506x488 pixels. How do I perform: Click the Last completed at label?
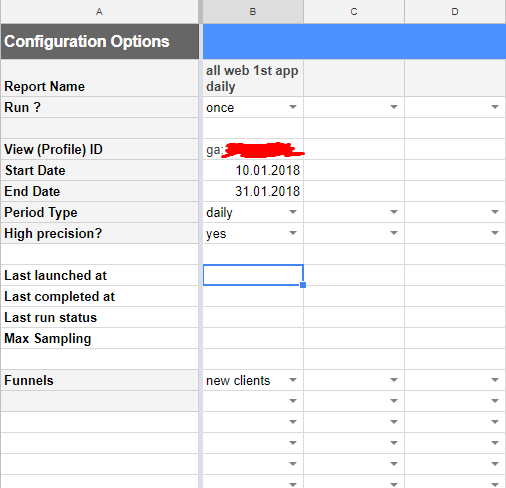pyautogui.click(x=59, y=296)
